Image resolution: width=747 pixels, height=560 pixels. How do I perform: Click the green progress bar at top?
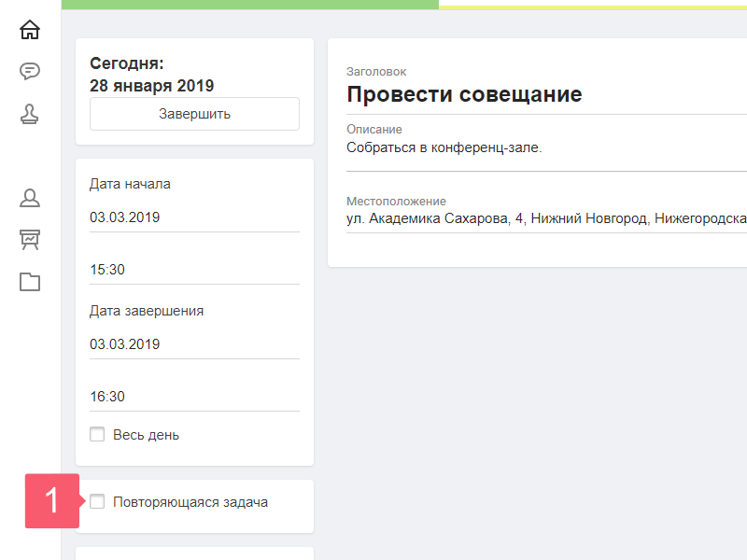click(250, 5)
